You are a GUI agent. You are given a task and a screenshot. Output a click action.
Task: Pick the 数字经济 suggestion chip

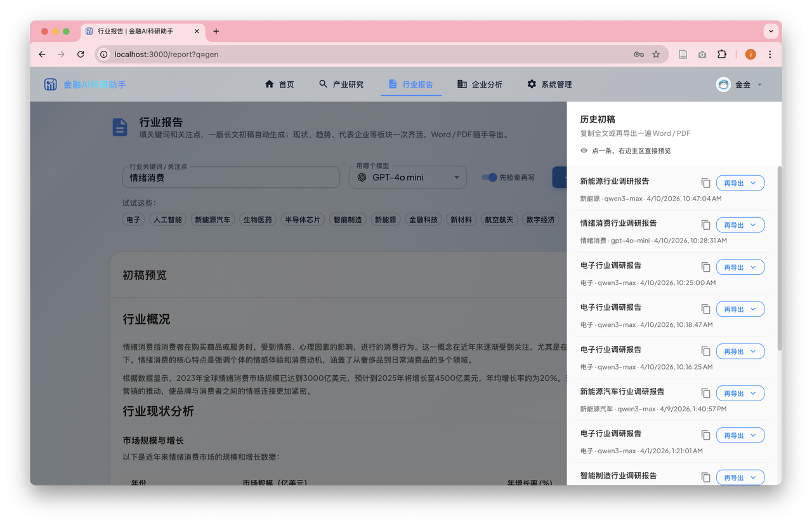click(540, 220)
